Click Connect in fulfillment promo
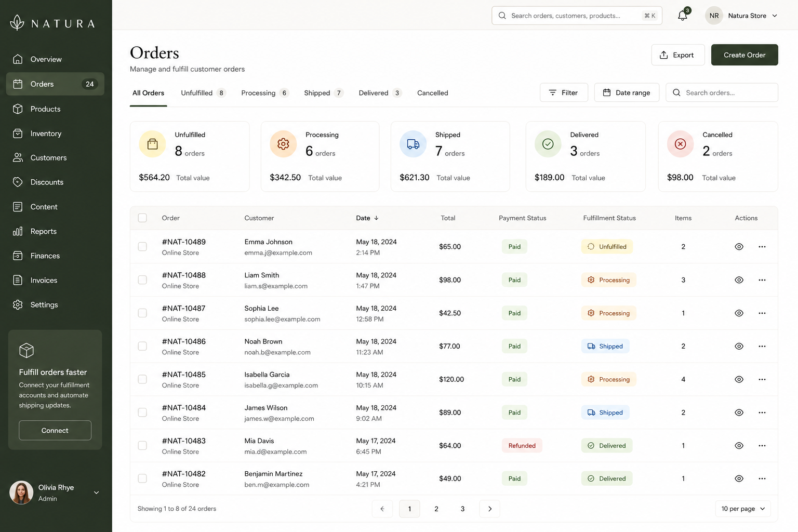The height and width of the screenshot is (532, 798). click(x=55, y=430)
